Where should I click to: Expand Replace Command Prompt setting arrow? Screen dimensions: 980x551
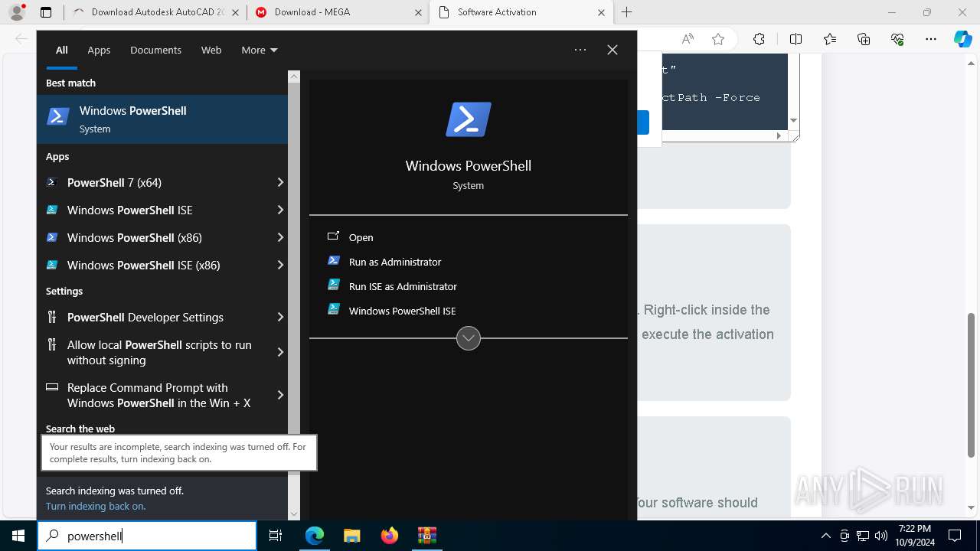click(280, 395)
